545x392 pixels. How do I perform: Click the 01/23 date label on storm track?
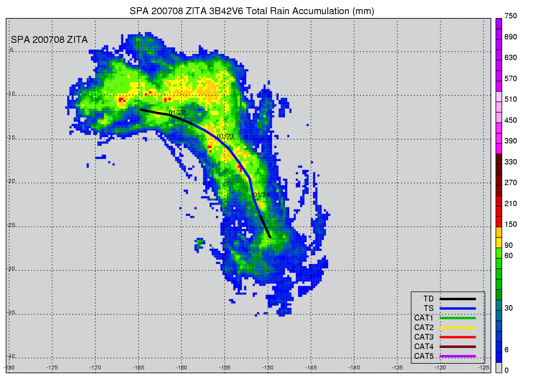225,137
